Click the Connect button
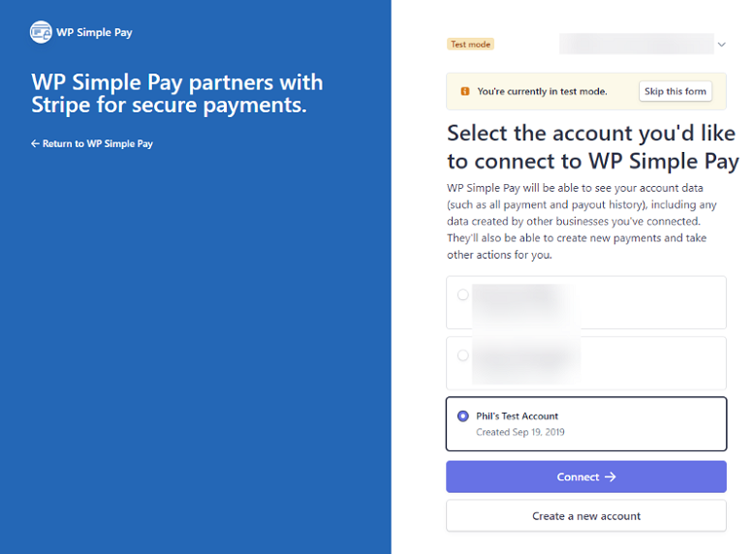Screen dimensions: 756x554 coord(585,477)
